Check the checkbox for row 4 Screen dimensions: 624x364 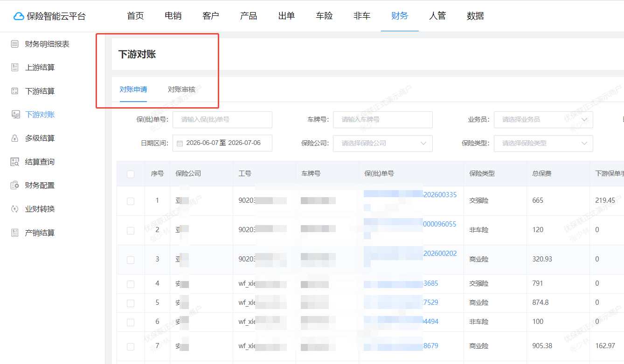(x=131, y=284)
